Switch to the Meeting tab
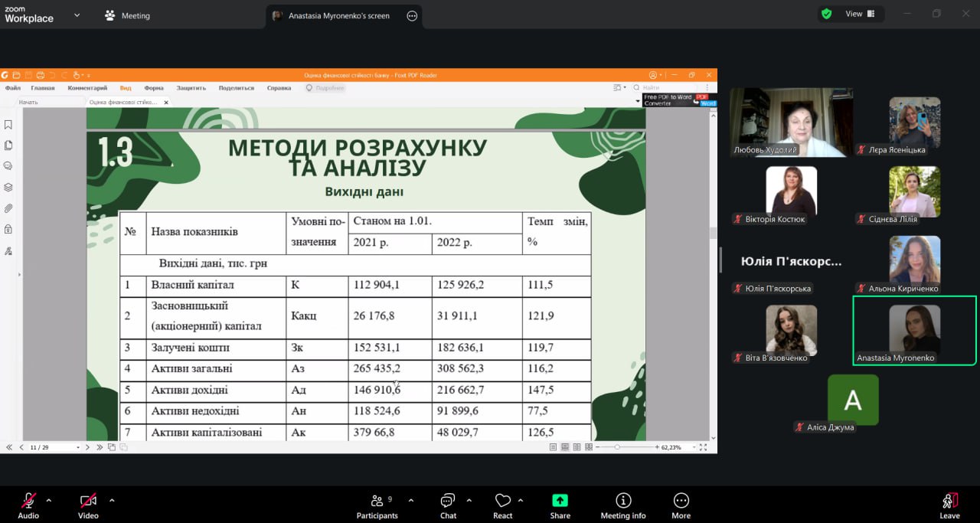This screenshot has width=980, height=523. (x=128, y=15)
